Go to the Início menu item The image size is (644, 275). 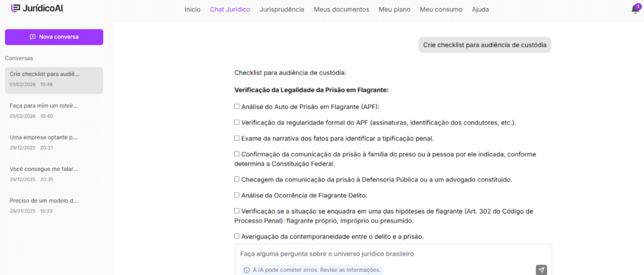[x=192, y=9]
